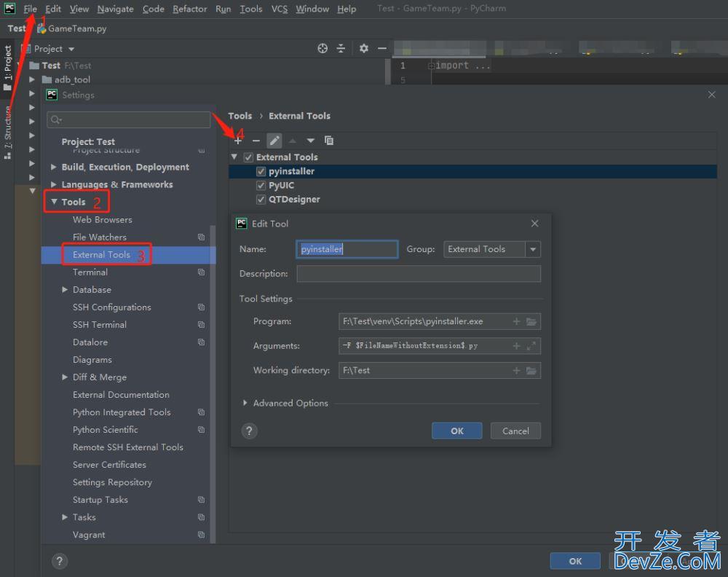Click the settings tree vertical scrollbar
Viewport: 728px width, 577px height.
pyautogui.click(x=213, y=384)
